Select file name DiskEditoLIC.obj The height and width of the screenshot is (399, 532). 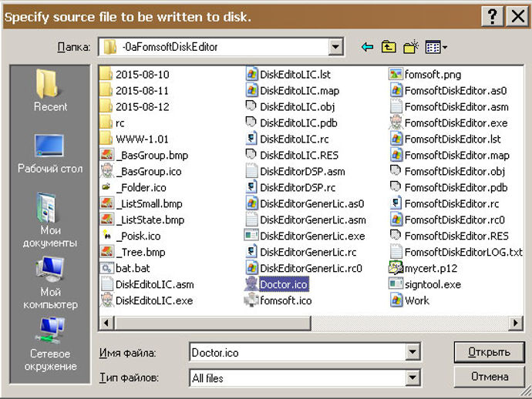[x=297, y=107]
